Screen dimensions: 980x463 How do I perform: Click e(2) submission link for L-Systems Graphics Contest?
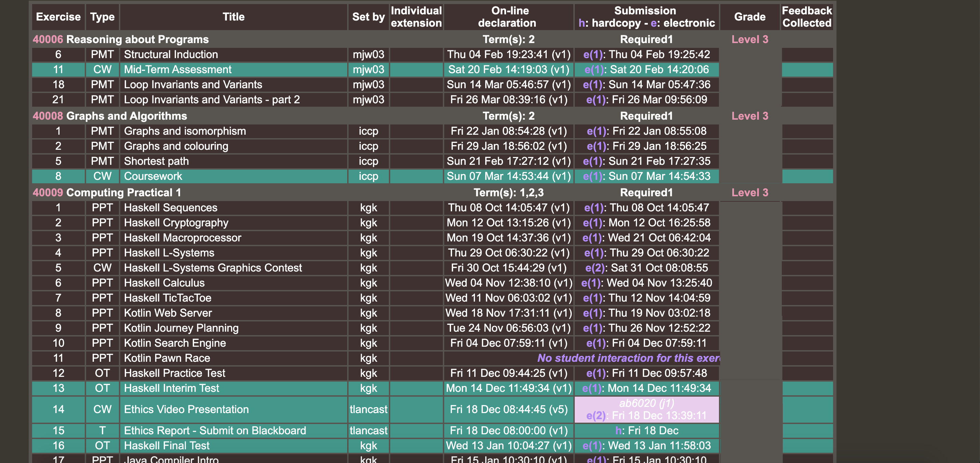coord(595,268)
